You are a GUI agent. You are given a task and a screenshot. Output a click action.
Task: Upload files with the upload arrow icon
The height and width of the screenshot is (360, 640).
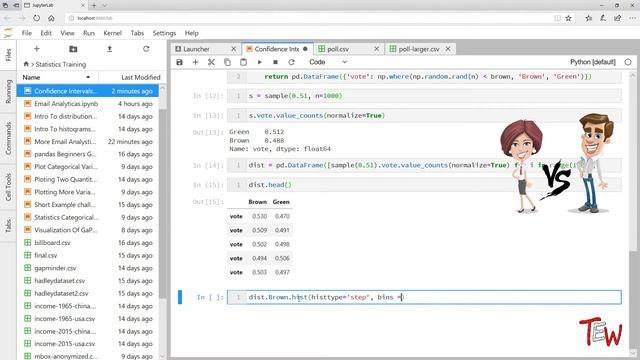[109, 49]
